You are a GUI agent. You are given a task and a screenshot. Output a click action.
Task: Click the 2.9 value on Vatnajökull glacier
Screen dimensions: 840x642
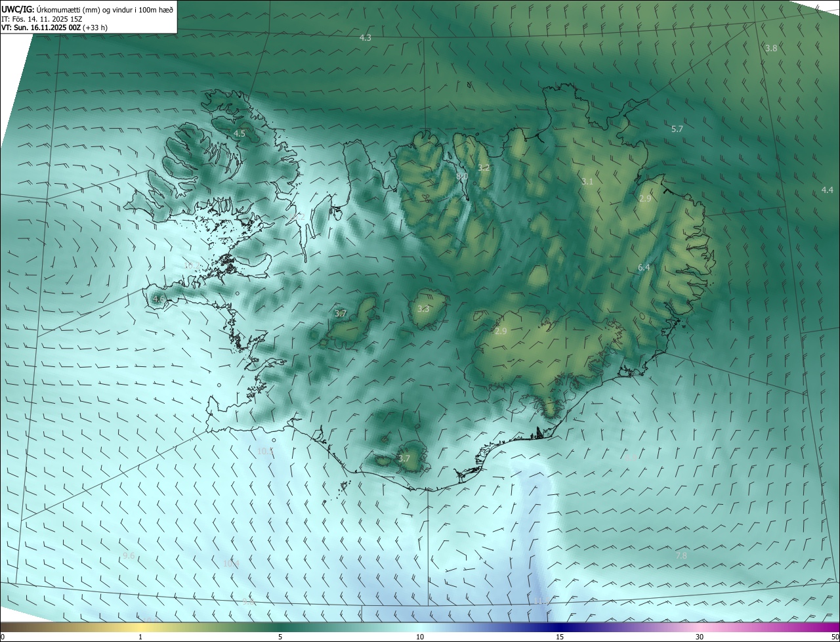501,332
